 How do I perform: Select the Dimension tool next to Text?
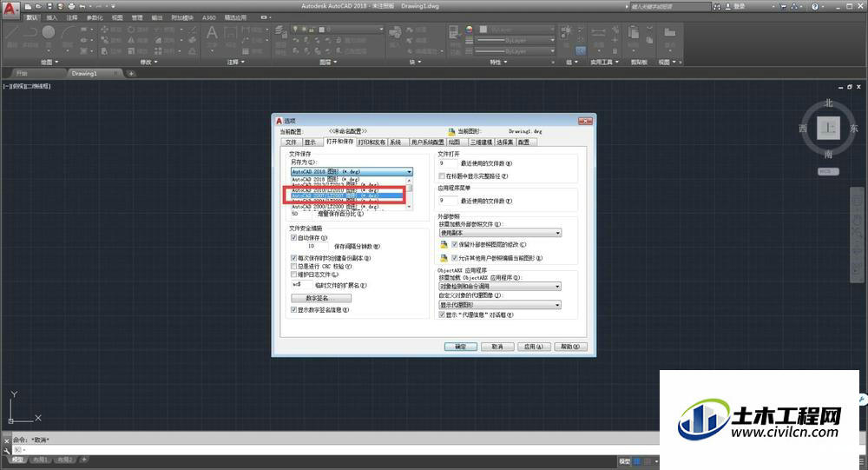click(230, 33)
